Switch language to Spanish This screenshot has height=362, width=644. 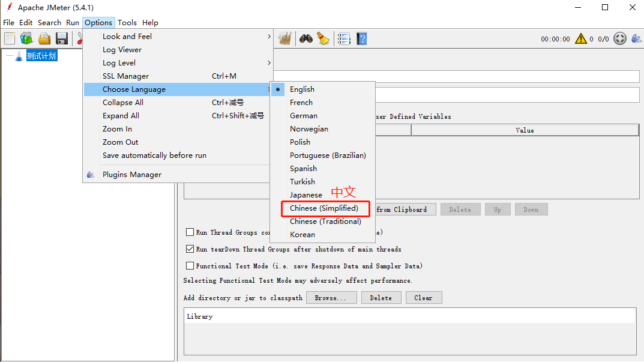tap(322, 169)
